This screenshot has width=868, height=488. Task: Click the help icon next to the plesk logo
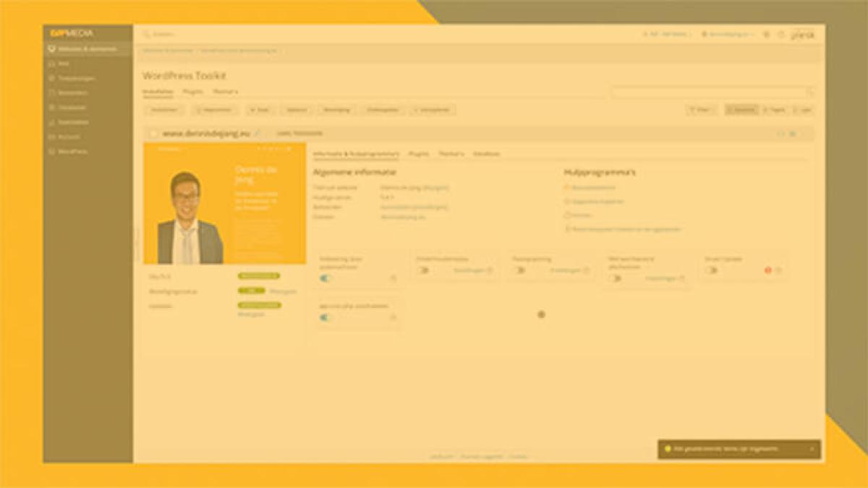pyautogui.click(x=780, y=34)
